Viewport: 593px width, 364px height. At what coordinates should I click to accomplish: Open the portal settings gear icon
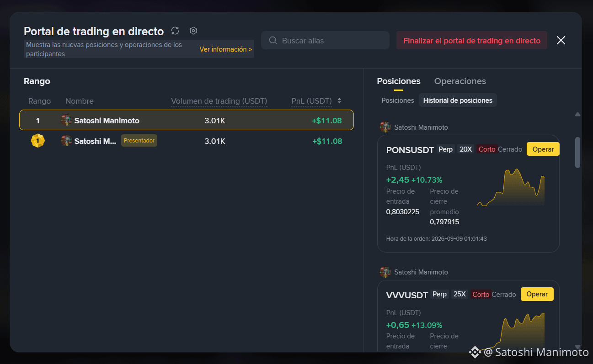[193, 31]
